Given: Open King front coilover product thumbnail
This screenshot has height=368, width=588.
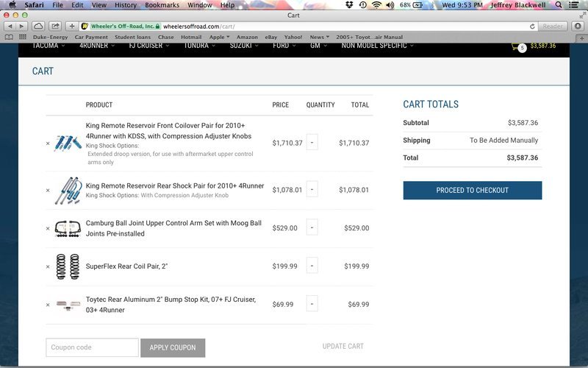Looking at the screenshot, I should 68,143.
